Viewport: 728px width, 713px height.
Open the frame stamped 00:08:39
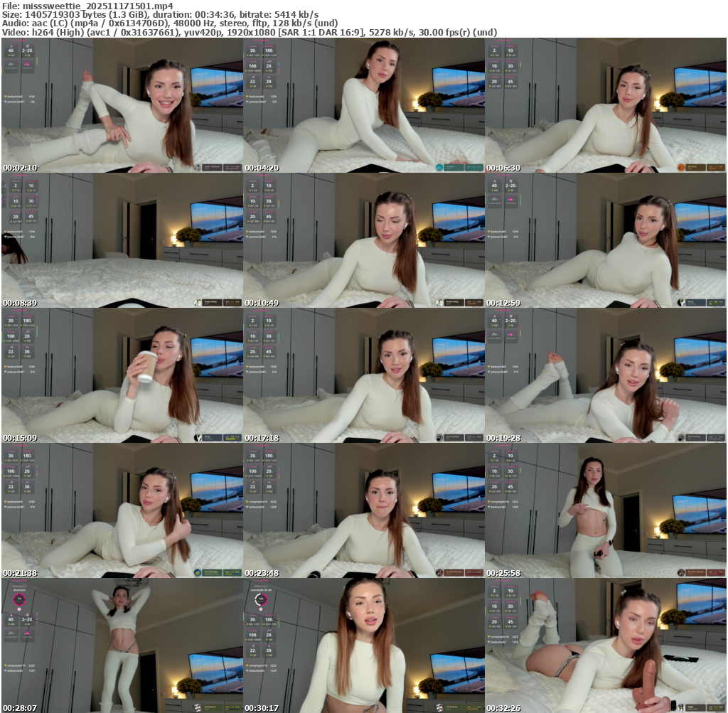coord(122,240)
